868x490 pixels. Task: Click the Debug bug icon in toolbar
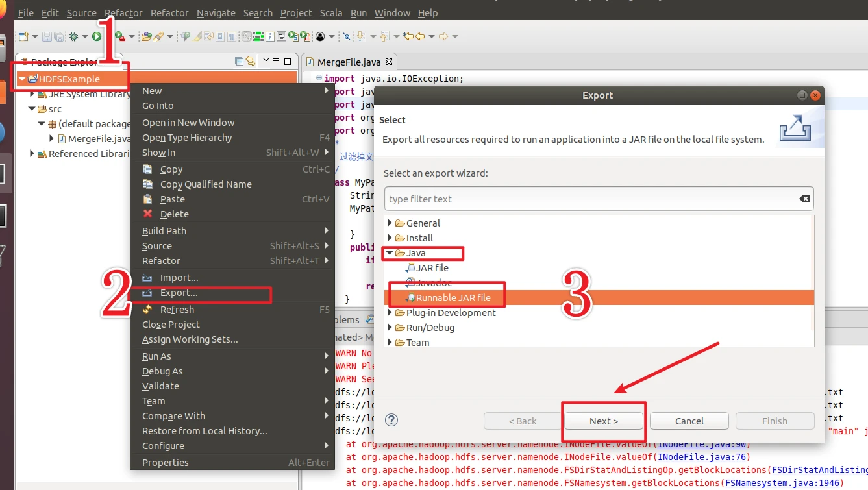click(74, 37)
